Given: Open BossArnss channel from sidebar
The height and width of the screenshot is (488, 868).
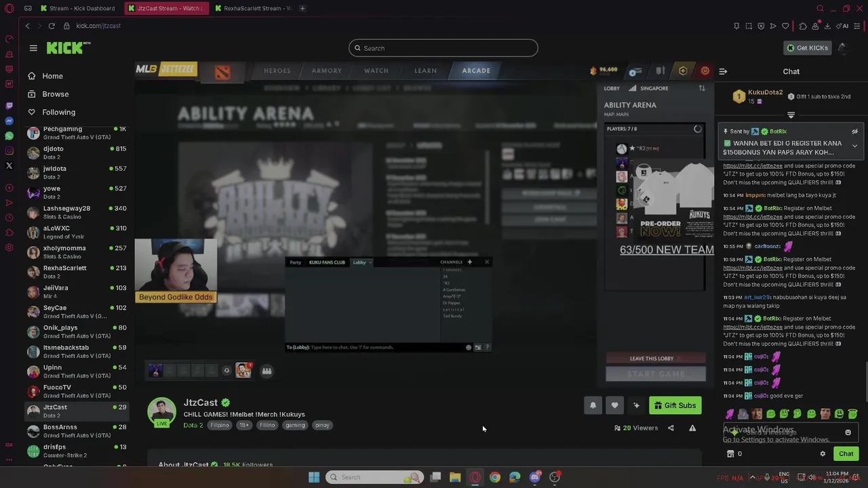Looking at the screenshot, I should click(77, 431).
